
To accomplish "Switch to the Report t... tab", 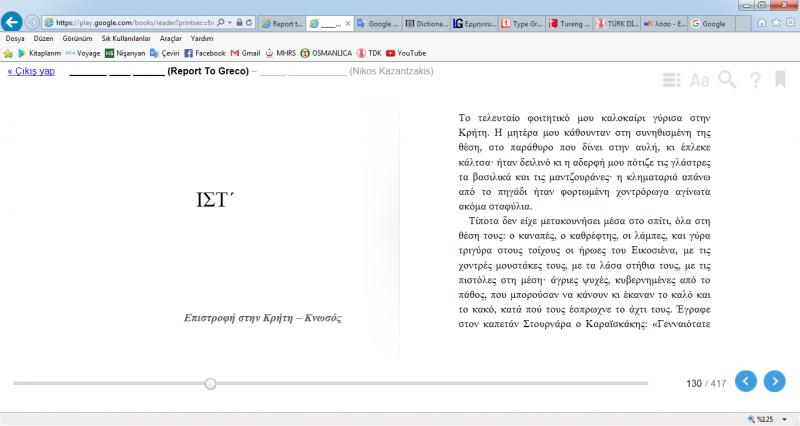I will tap(282, 23).
